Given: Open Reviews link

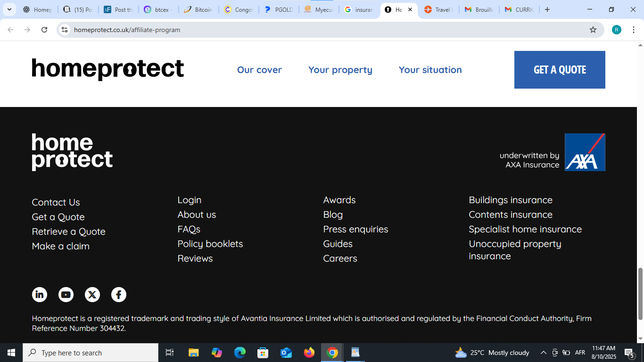Looking at the screenshot, I should [195, 258].
